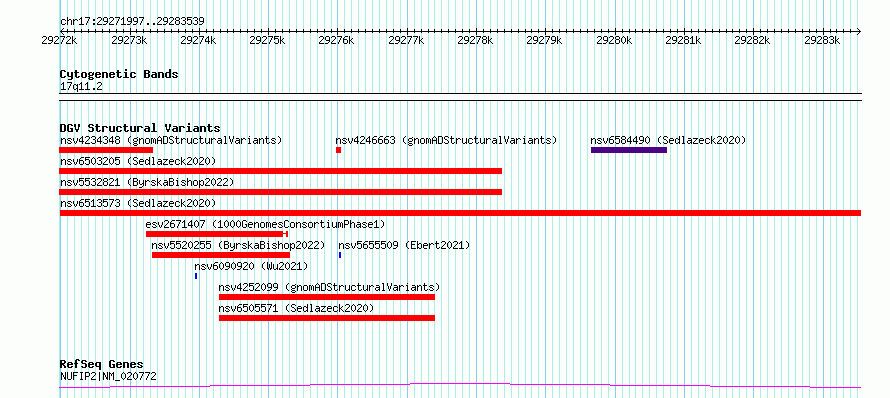Click the tiny blue nsv5655509 marker
Viewport: 890px width, 398px height.
coord(340,255)
